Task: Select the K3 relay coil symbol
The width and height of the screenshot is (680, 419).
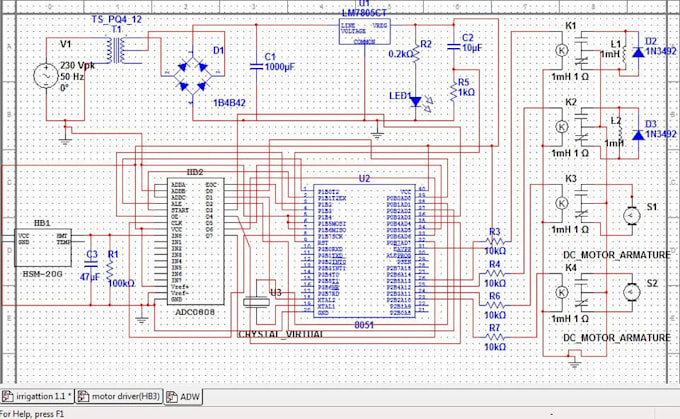Action: pyautogui.click(x=562, y=203)
